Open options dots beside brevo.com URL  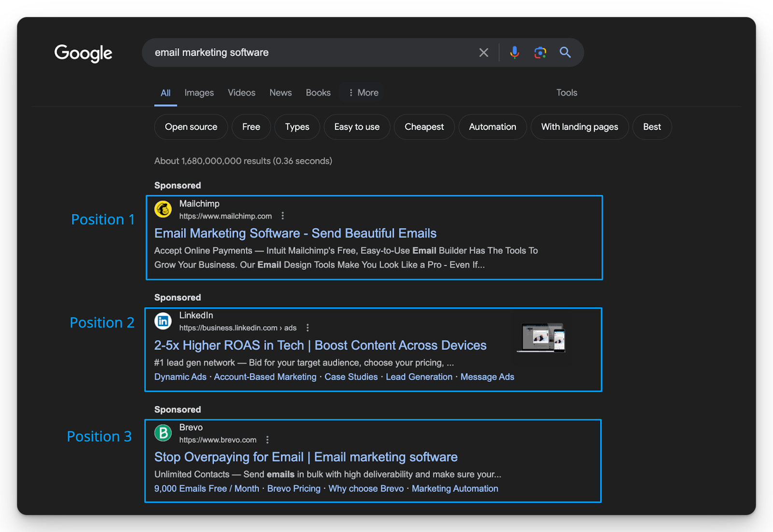pyautogui.click(x=267, y=440)
